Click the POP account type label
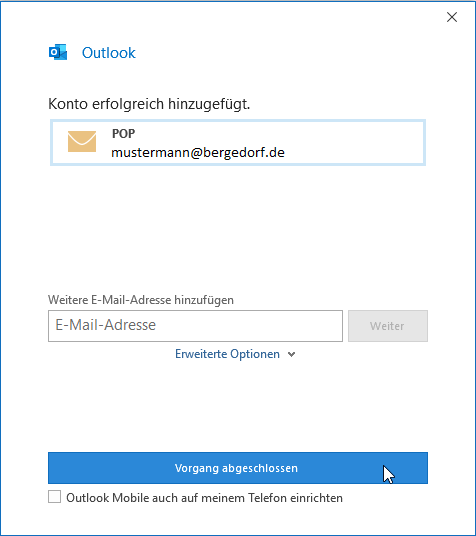 [123, 133]
